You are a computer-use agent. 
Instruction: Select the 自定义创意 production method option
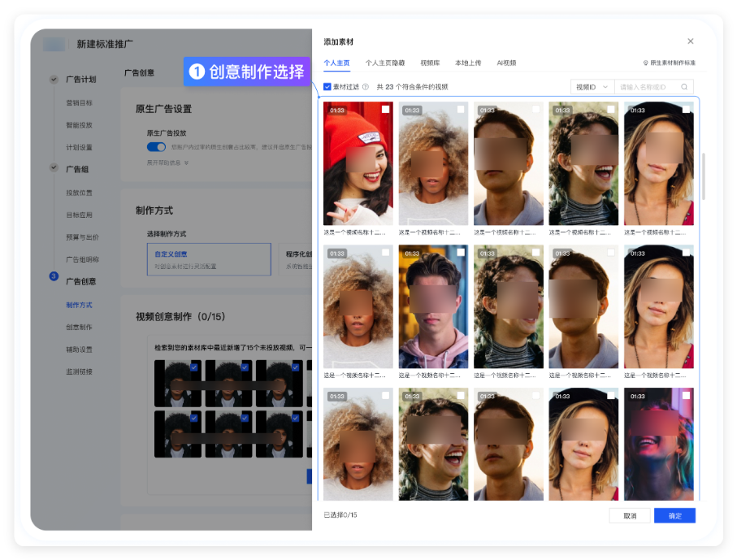[208, 258]
